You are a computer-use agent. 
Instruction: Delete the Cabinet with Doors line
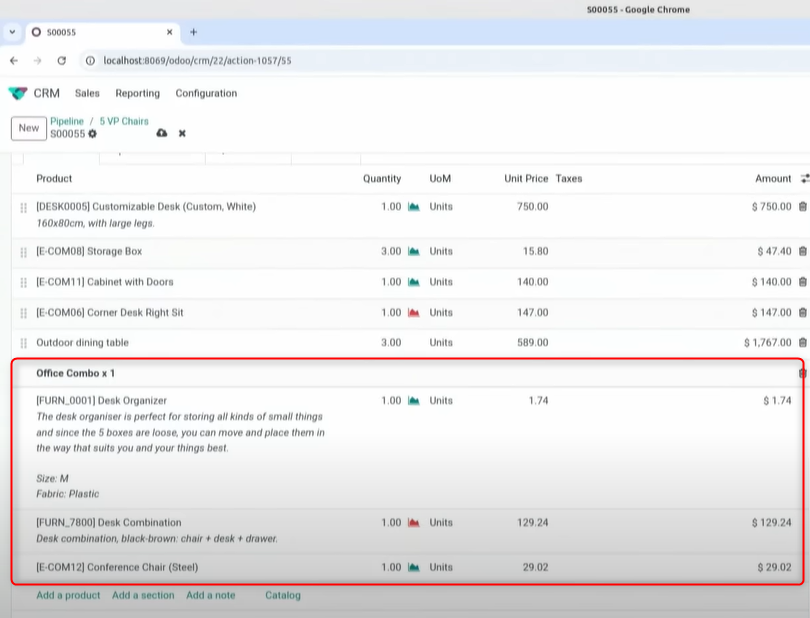[x=802, y=282]
